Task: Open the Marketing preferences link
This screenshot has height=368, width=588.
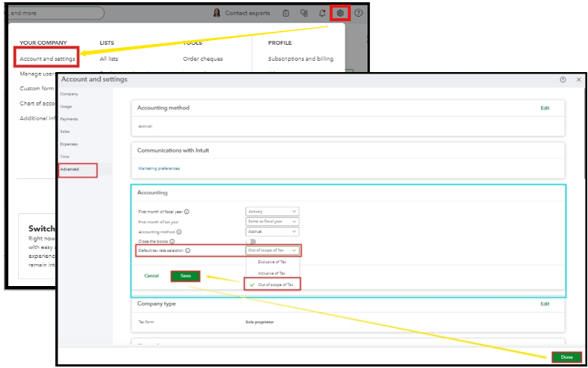Action: (x=159, y=168)
